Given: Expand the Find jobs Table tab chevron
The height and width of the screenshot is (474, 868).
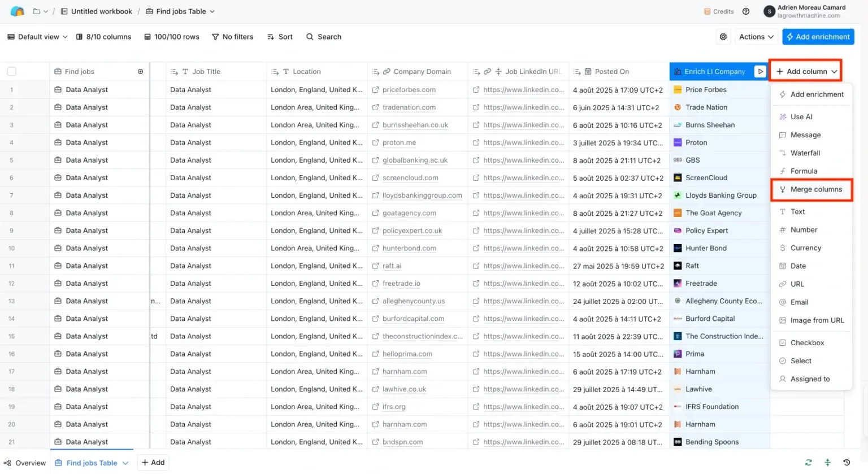Looking at the screenshot, I should 125,463.
